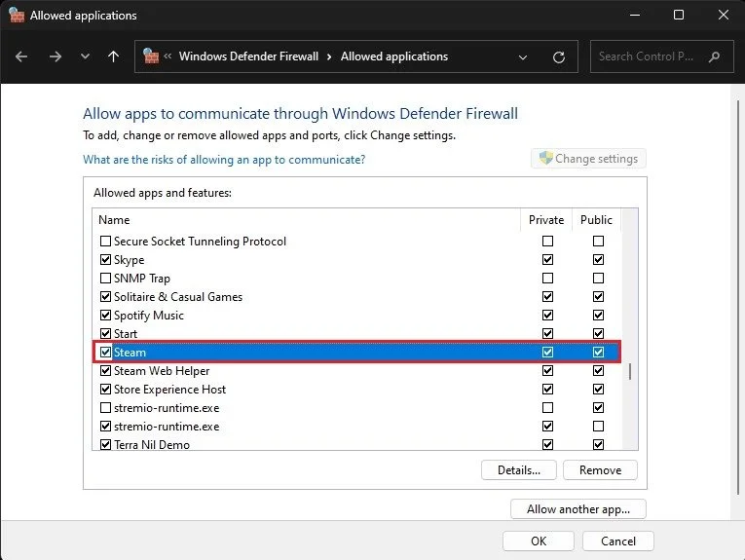Select Store Experience Host row
The image size is (745, 560).
tap(356, 390)
